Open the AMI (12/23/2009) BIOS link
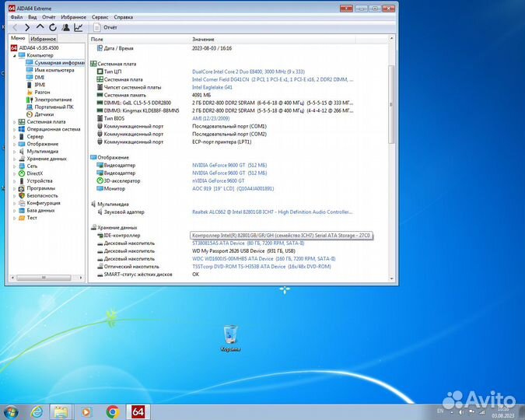525x420 pixels. tap(211, 118)
